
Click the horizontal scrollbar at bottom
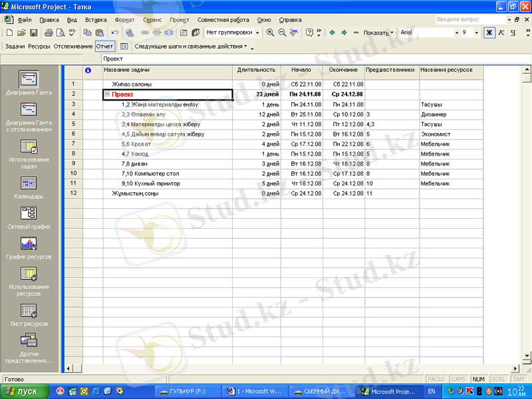click(293, 368)
